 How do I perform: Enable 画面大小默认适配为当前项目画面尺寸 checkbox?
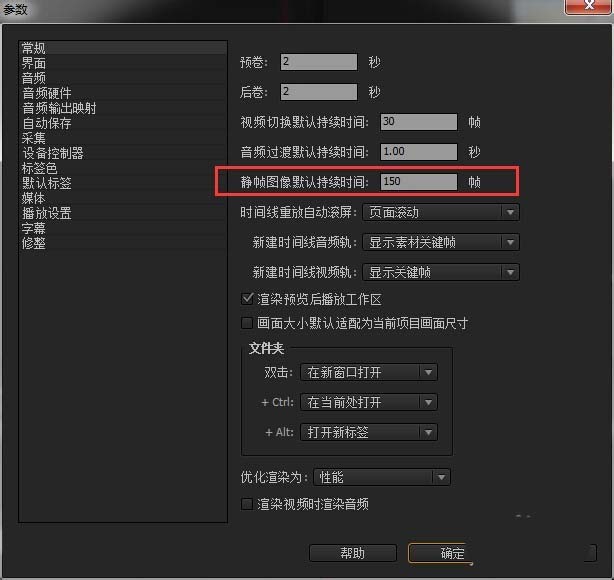[247, 323]
